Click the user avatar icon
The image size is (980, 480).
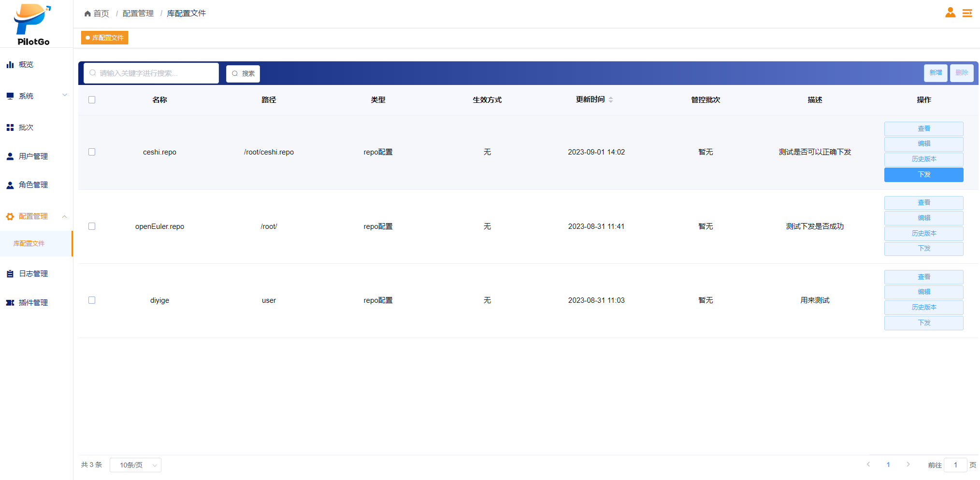(950, 13)
